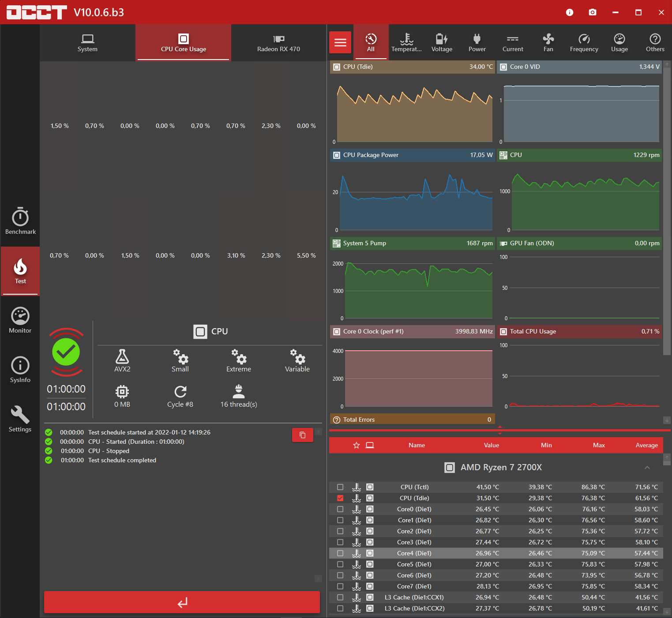The image size is (672, 618).
Task: Enable the Core4 (Die1) checkbox
Action: (340, 553)
